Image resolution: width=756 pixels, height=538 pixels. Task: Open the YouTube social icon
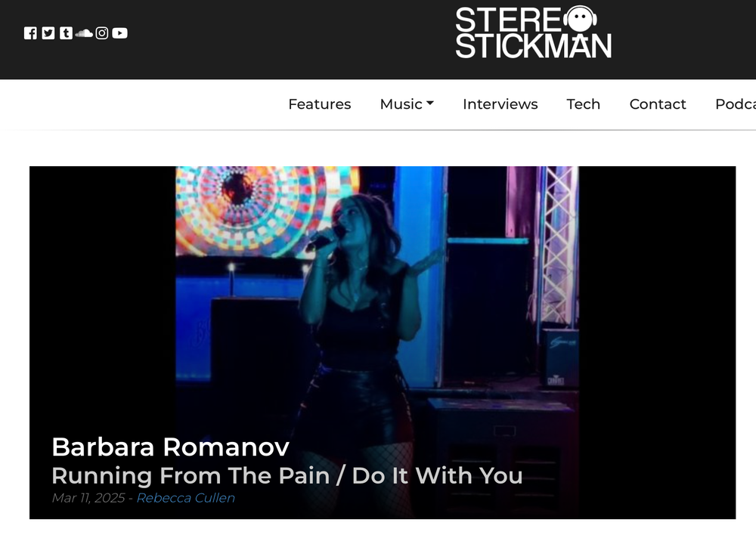tap(119, 33)
